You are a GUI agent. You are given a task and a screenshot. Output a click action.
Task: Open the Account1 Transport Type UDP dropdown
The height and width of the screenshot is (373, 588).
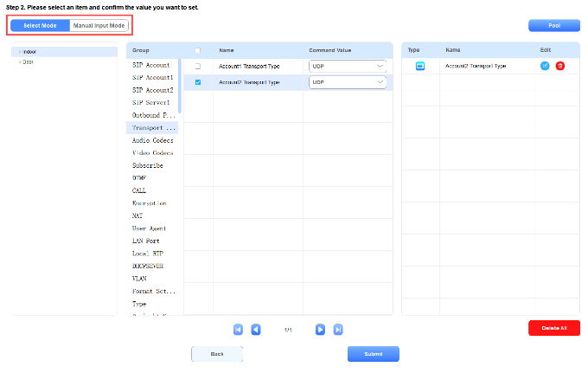347,66
